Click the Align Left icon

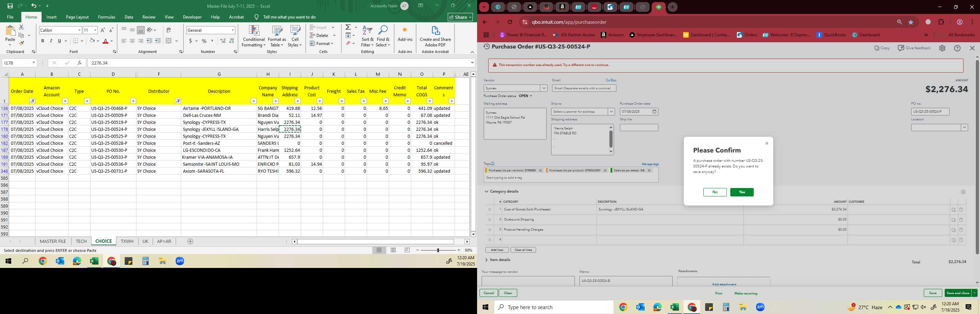pos(124,41)
